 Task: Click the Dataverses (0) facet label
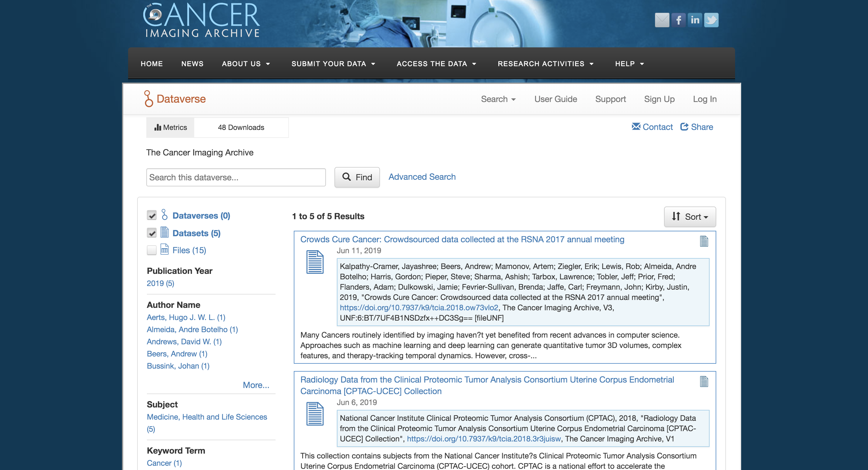pyautogui.click(x=201, y=216)
